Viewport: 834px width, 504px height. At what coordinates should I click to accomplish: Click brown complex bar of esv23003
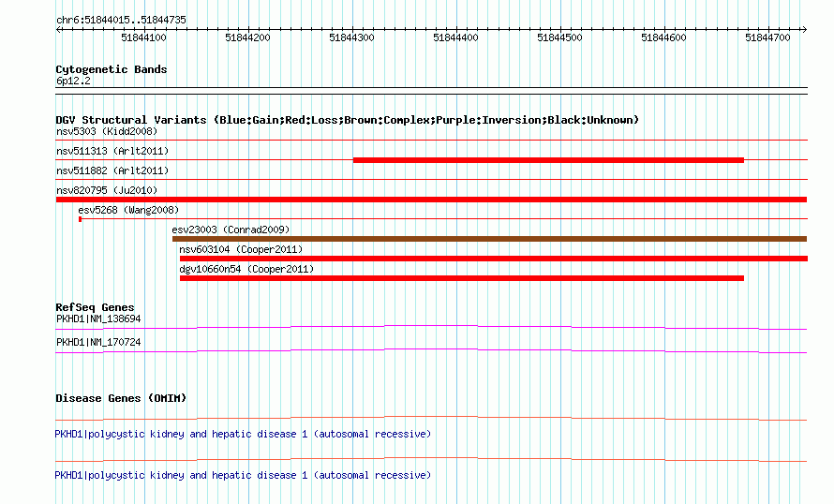490,239
